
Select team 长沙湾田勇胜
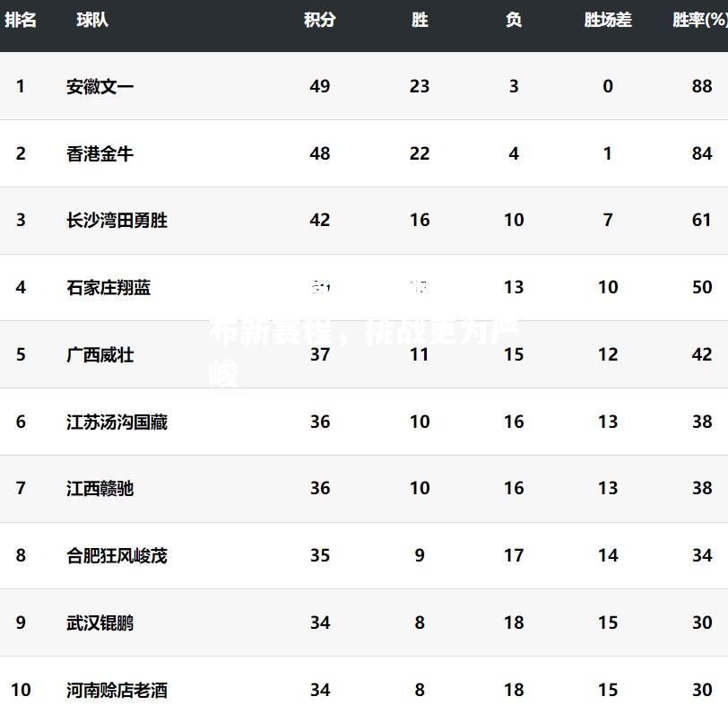(117, 220)
